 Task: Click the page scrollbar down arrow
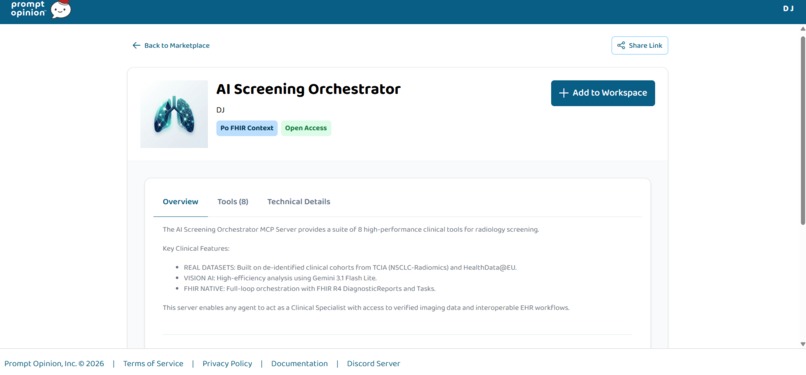pos(802,344)
